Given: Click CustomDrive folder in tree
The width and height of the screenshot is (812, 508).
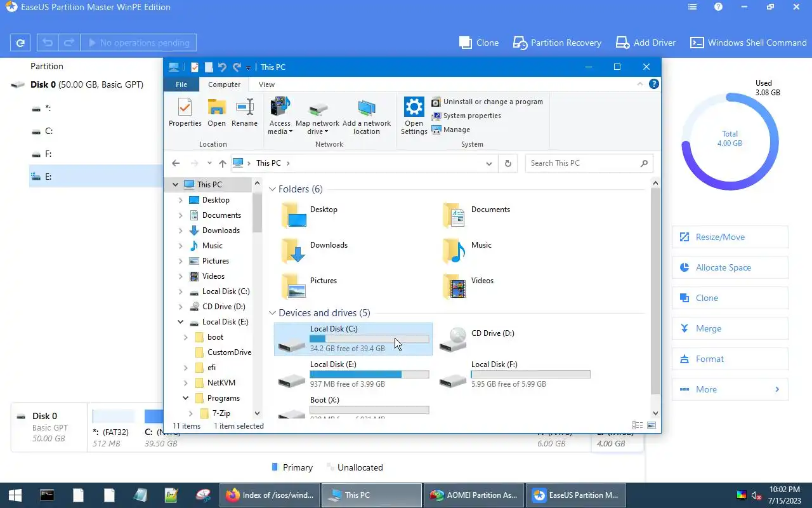Looking at the screenshot, I should click(x=229, y=352).
